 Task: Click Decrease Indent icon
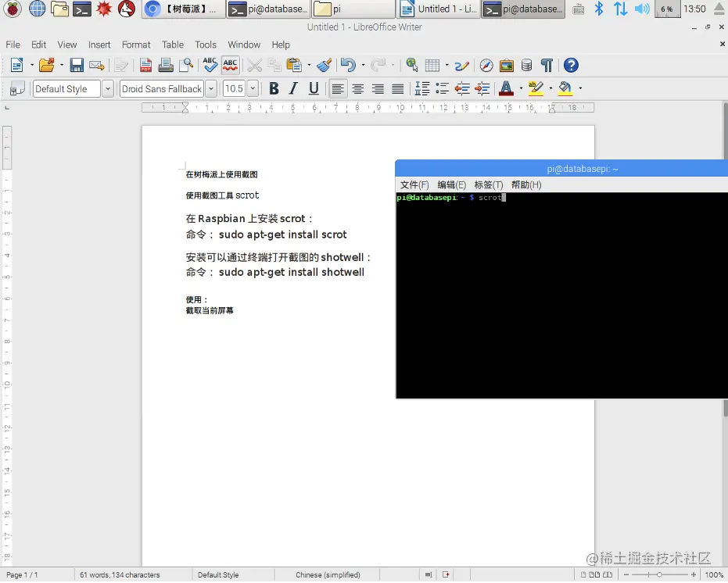pyautogui.click(x=462, y=88)
